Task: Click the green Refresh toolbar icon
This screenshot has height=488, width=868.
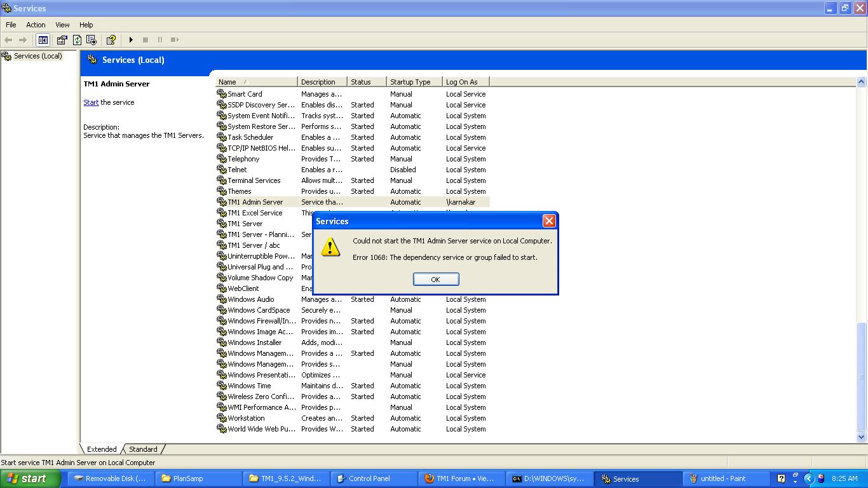Action: coord(77,40)
